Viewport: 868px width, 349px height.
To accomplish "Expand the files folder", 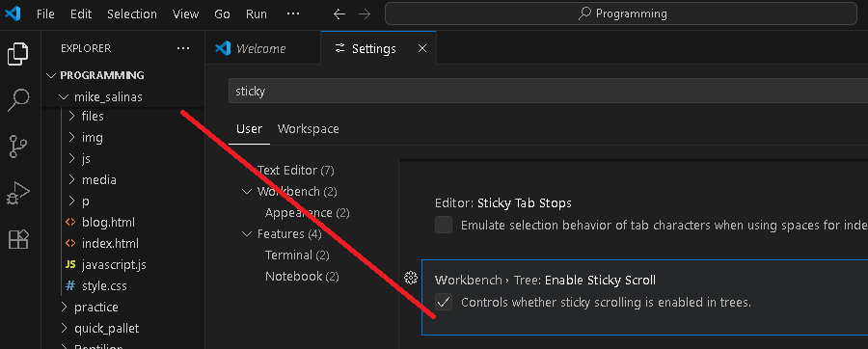I will click(x=71, y=116).
